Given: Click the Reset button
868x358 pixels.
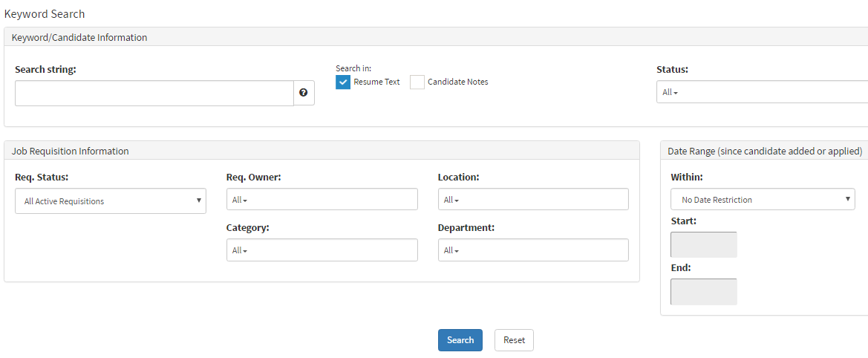Looking at the screenshot, I should pos(514,340).
